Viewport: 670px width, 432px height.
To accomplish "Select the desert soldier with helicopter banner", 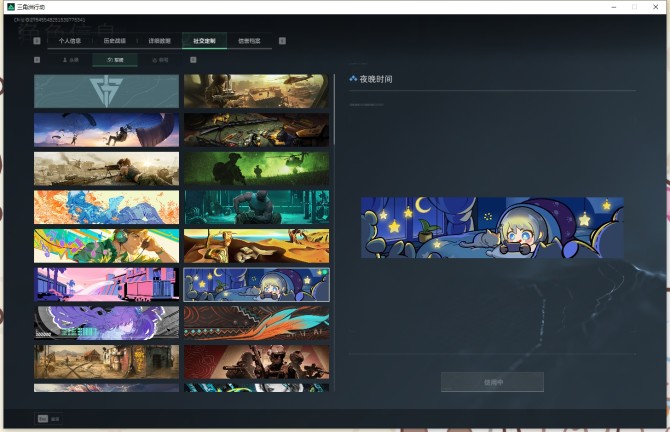I will (x=256, y=91).
